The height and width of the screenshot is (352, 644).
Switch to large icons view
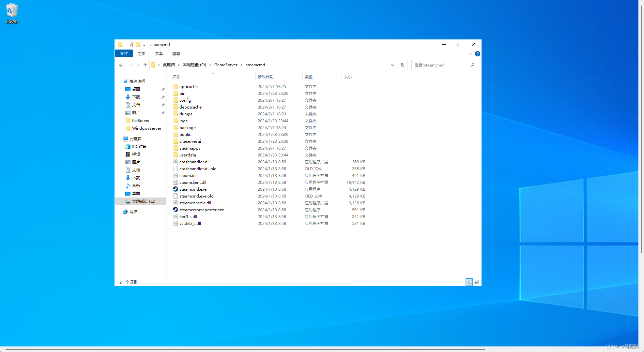(476, 282)
